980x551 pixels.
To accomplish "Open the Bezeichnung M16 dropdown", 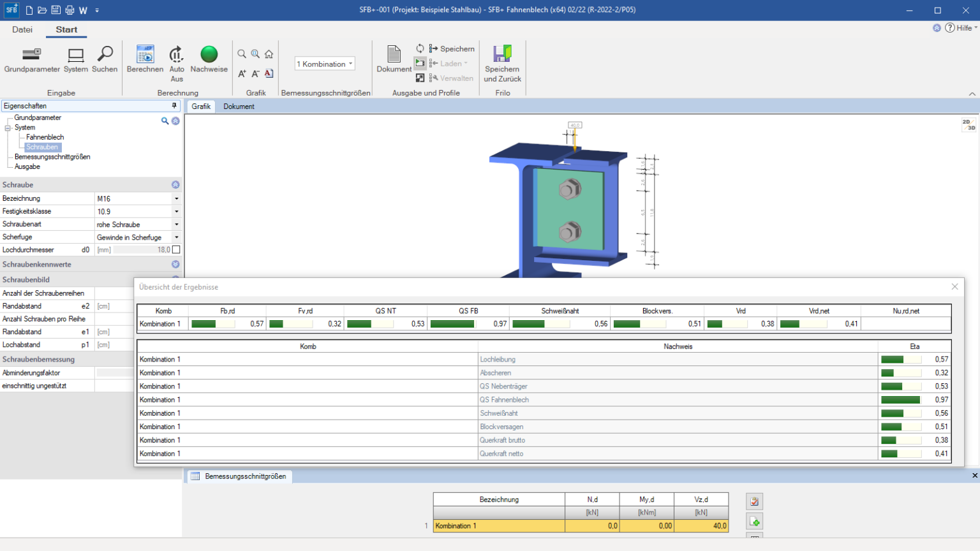I will coord(177,199).
